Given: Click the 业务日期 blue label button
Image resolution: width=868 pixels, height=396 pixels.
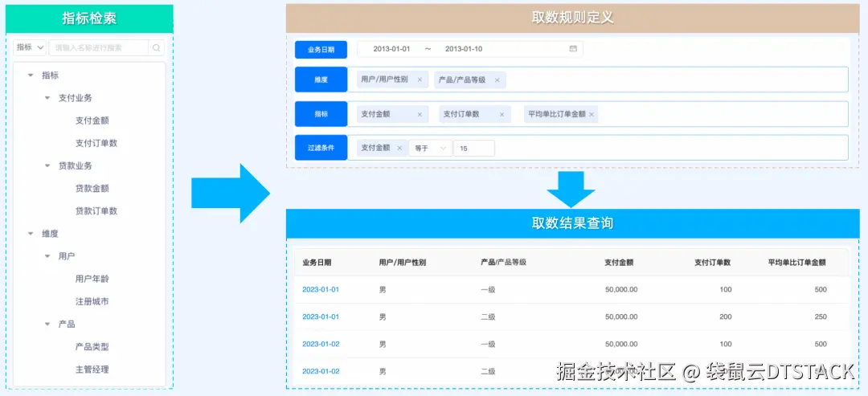Looking at the screenshot, I should [321, 49].
